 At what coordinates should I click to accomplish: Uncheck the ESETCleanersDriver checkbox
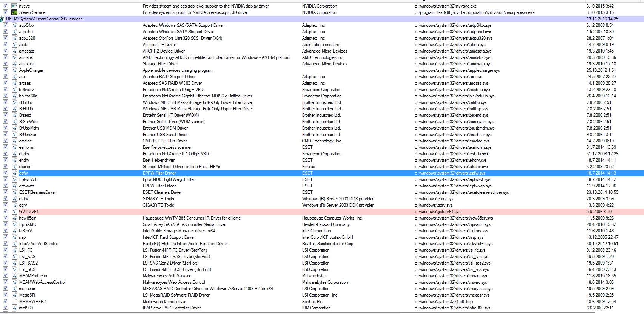coord(5,192)
